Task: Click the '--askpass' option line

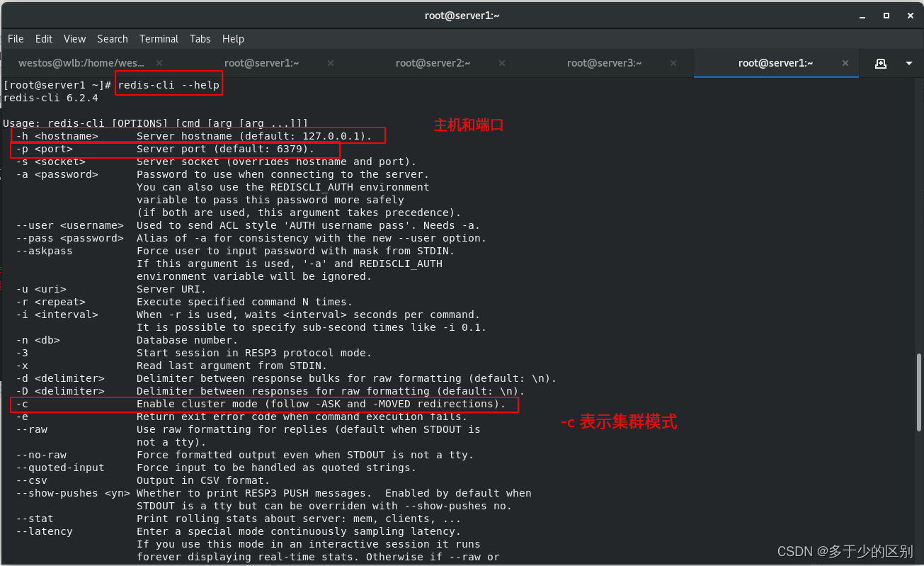Action: [235, 251]
